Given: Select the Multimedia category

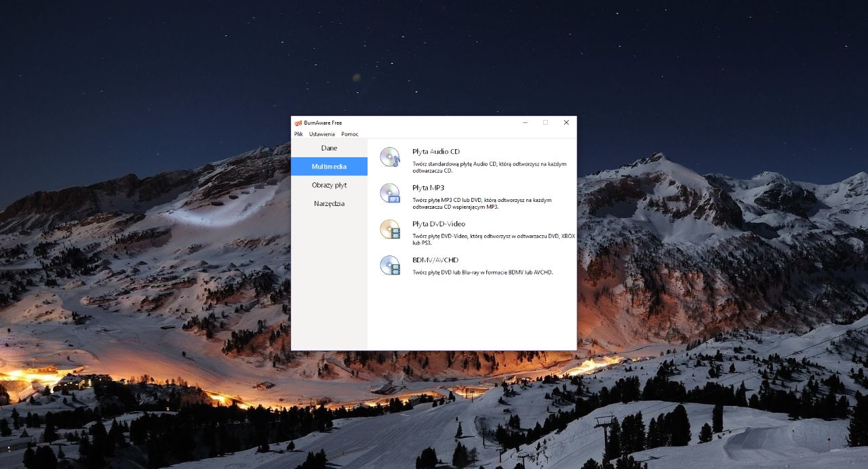Looking at the screenshot, I should click(330, 166).
